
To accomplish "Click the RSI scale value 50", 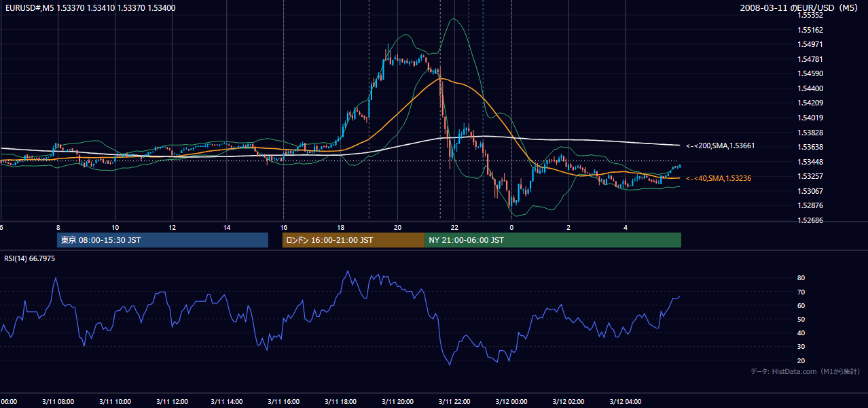I will click(801, 319).
